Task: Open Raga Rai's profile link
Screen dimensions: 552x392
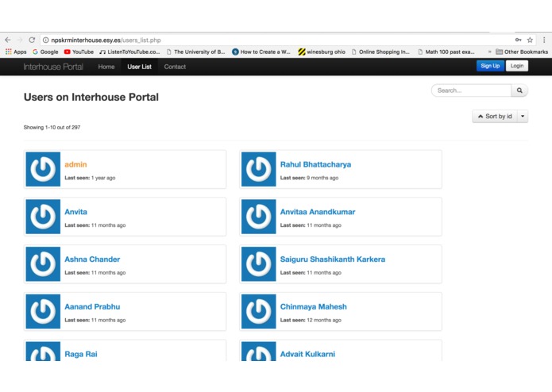Action: pos(81,355)
